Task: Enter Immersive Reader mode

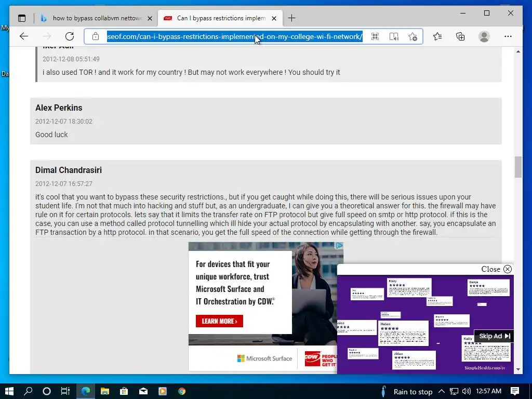Action: coord(394,36)
